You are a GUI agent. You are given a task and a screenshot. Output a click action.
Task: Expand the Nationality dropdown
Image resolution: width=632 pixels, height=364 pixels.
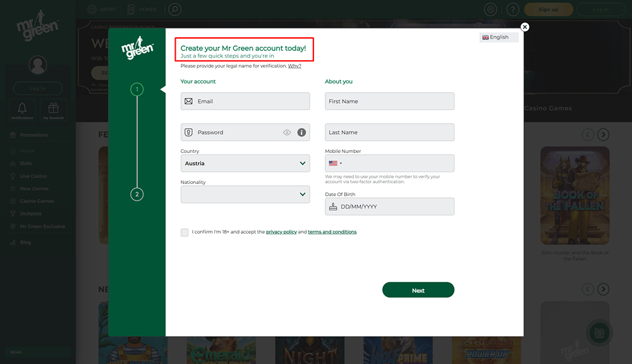pos(245,194)
